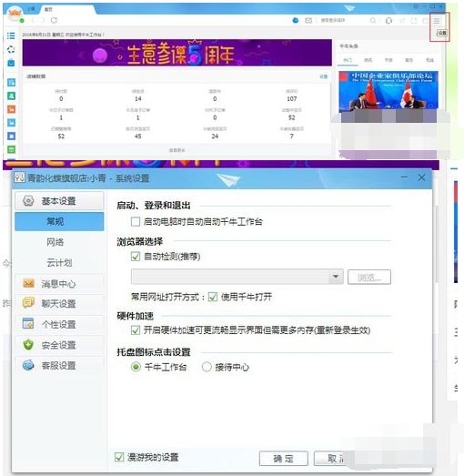
Task: Go forward with the right arrow in the workbench toolbar
Action: (x=43, y=20)
